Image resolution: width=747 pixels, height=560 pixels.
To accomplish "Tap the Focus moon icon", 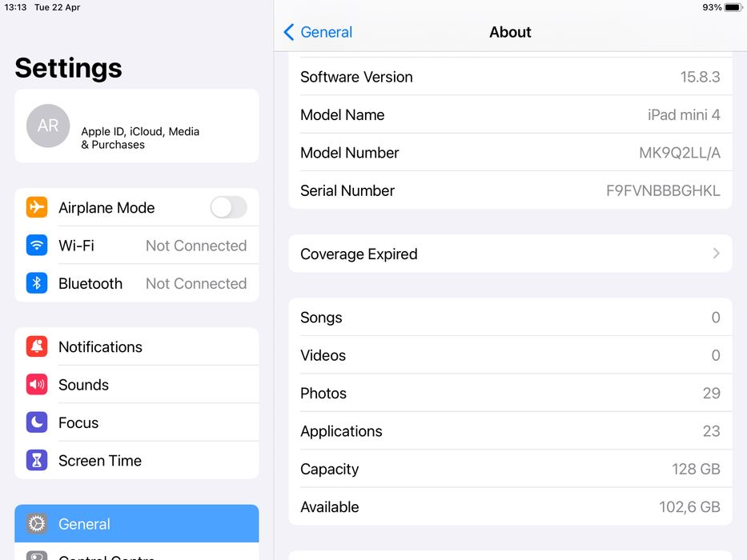I will tap(37, 422).
